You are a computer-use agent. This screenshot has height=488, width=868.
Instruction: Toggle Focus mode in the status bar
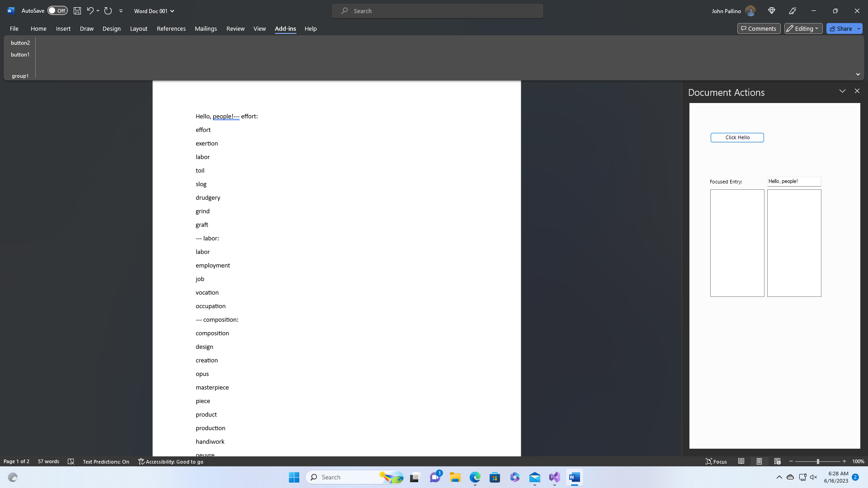(716, 461)
